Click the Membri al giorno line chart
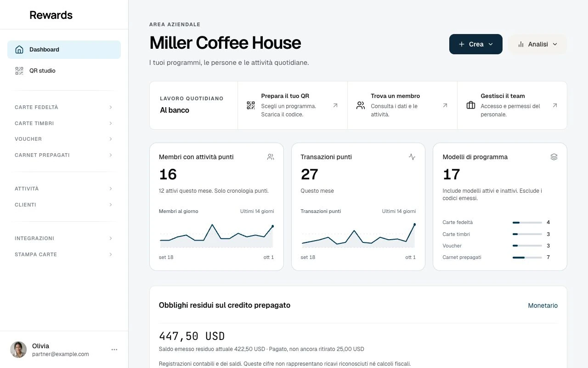The width and height of the screenshot is (588, 368). (216, 236)
